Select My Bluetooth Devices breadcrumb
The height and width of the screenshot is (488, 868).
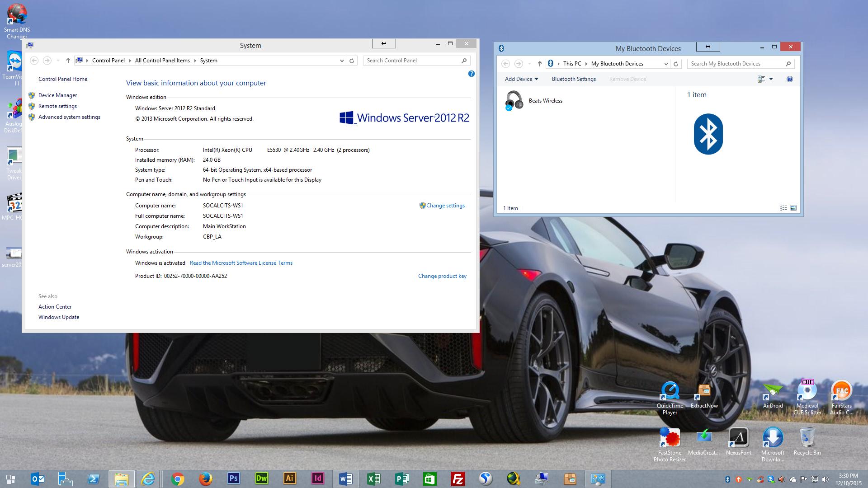pos(617,64)
